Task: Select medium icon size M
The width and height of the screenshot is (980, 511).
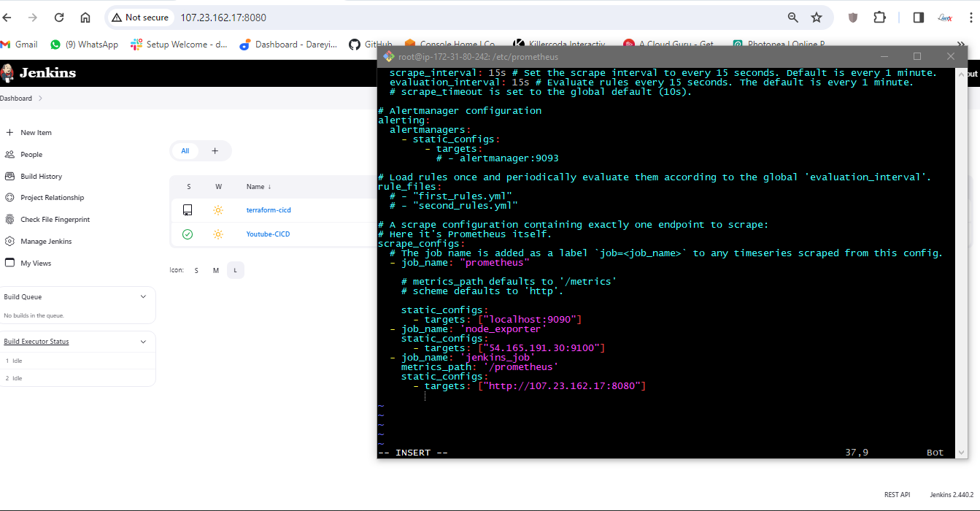Action: click(x=216, y=271)
